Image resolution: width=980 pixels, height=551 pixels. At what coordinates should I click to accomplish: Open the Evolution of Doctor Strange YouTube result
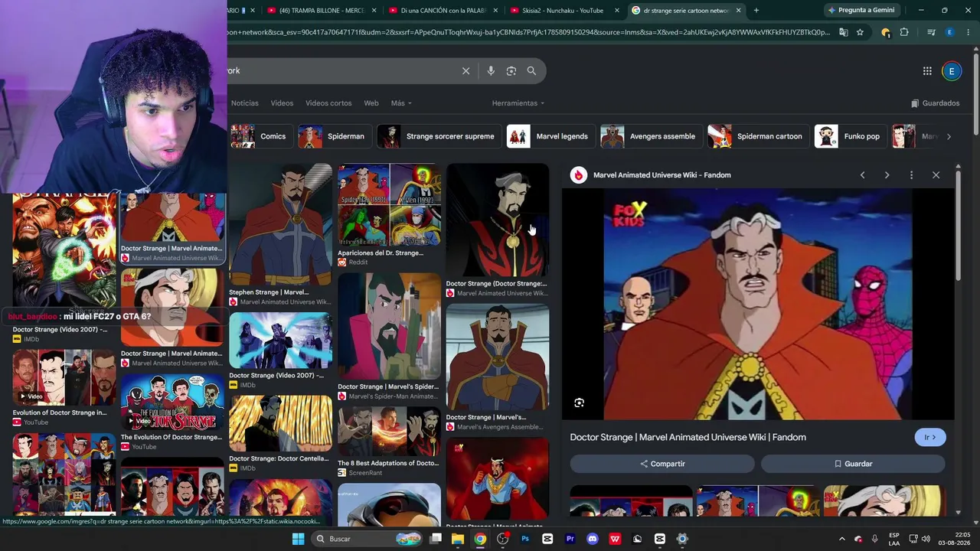coord(64,378)
